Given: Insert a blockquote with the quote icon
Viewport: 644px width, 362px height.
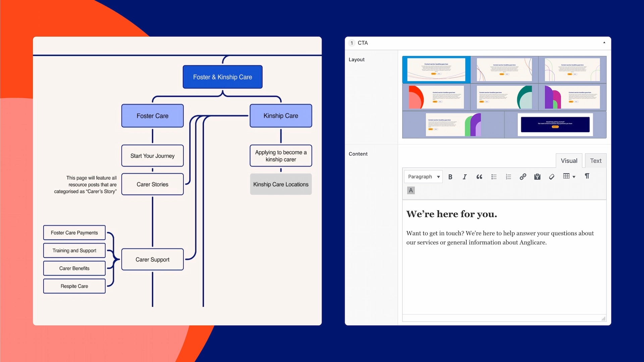Looking at the screenshot, I should point(479,177).
